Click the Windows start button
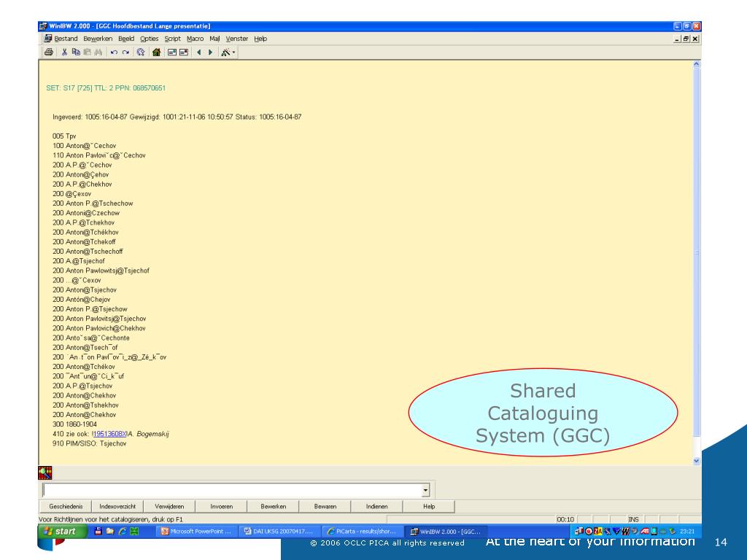Image resolution: width=747 pixels, height=560 pixels. [63, 531]
